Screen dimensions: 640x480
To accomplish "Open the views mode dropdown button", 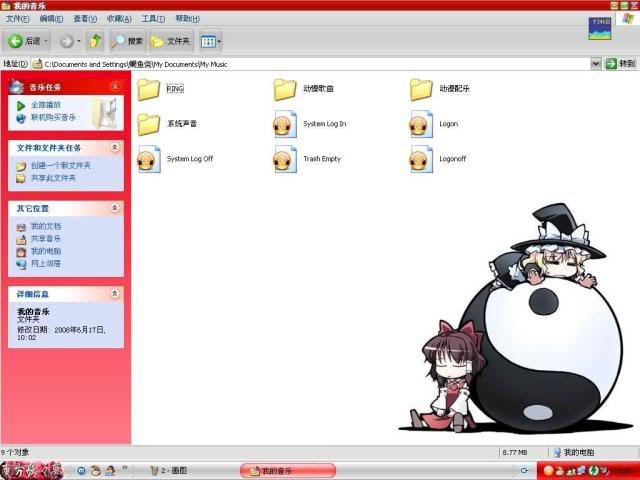I will [x=210, y=41].
